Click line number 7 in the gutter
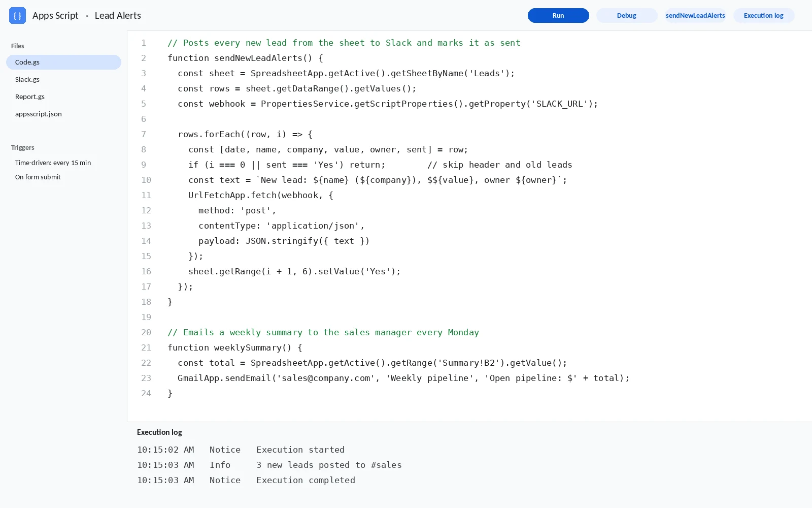The image size is (812, 508). pos(144,134)
